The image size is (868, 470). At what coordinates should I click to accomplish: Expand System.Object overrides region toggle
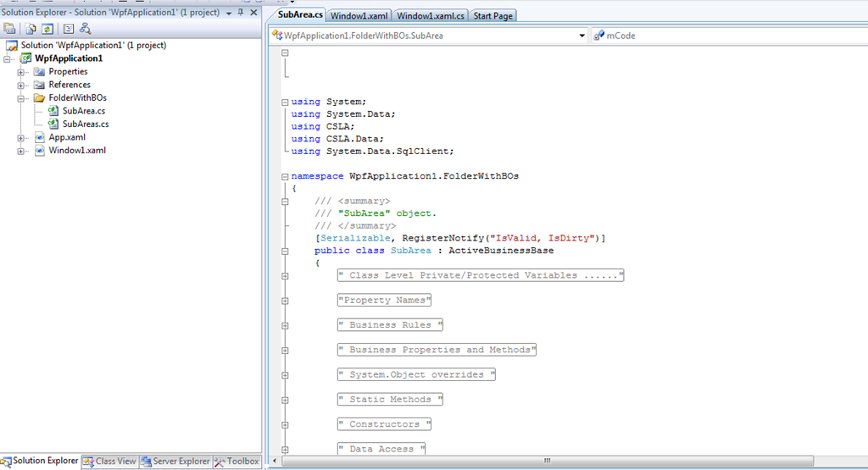pyautogui.click(x=285, y=375)
